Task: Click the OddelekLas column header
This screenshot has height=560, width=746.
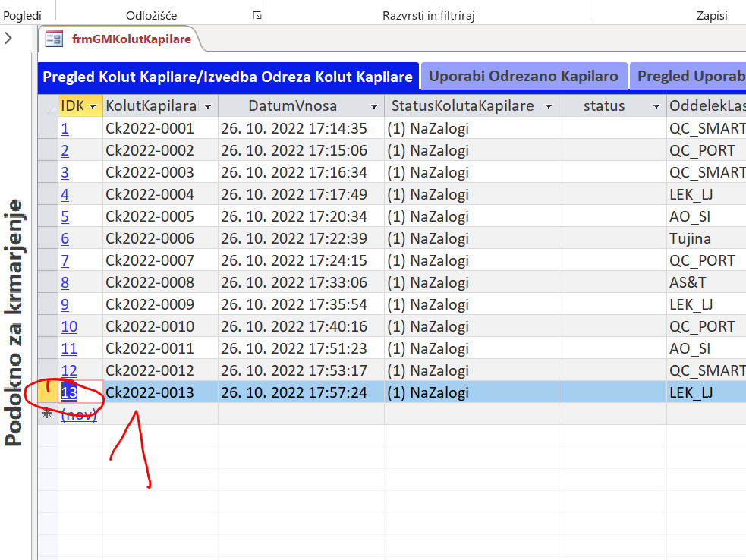Action: [707, 105]
